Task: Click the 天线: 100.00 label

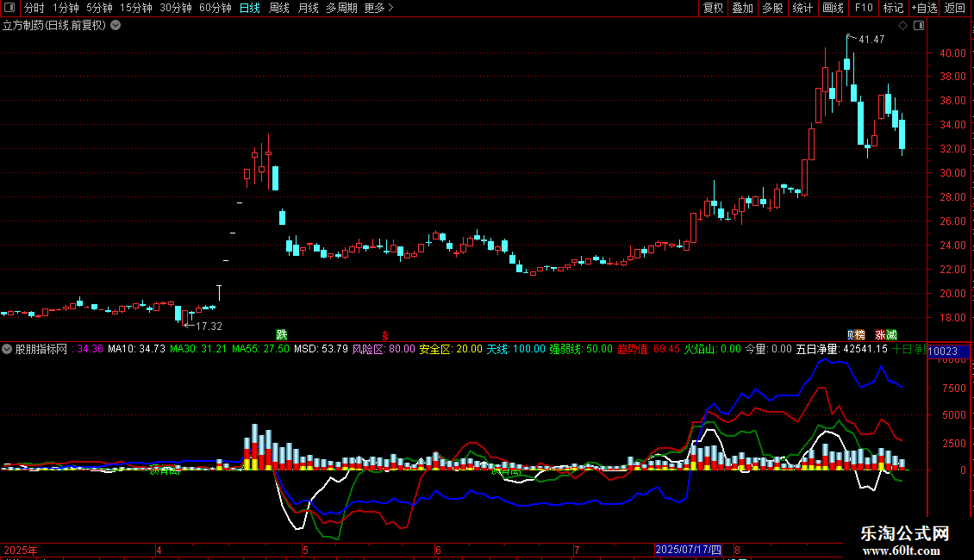Action: click(x=515, y=349)
